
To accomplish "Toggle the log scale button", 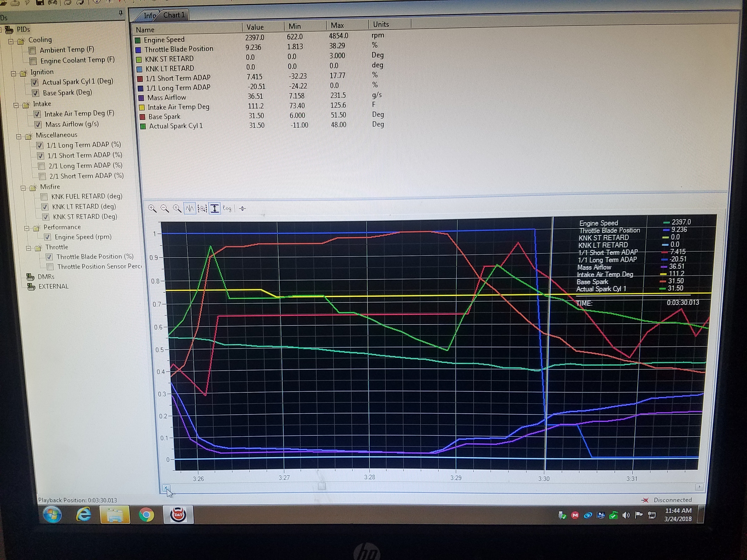I will [x=227, y=209].
